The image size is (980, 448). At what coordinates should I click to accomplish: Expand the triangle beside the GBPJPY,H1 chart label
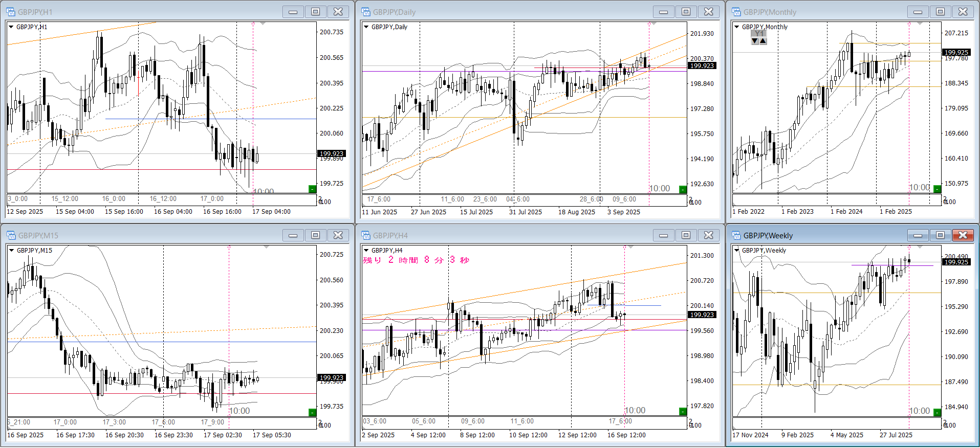coord(11,27)
